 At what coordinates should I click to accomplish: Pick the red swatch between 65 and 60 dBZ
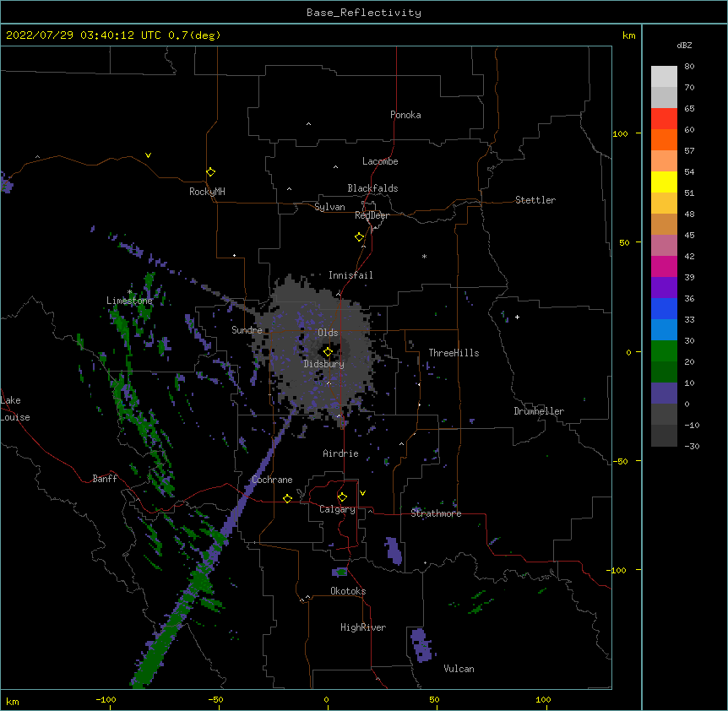(x=664, y=119)
